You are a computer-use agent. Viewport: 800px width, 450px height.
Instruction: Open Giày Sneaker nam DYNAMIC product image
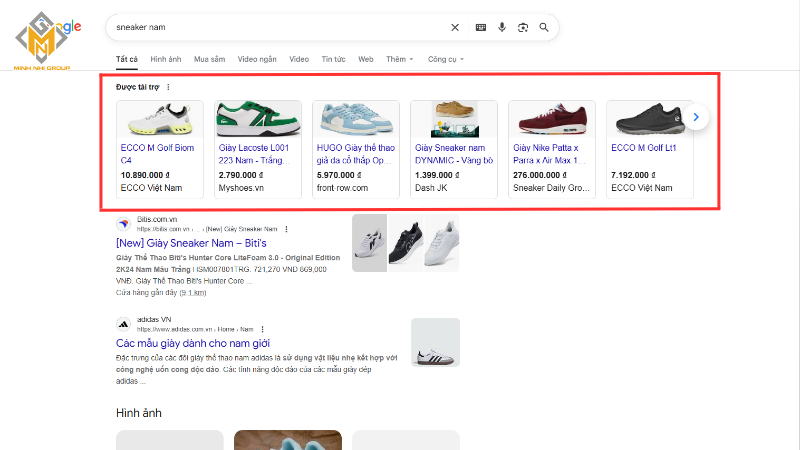[x=454, y=119]
